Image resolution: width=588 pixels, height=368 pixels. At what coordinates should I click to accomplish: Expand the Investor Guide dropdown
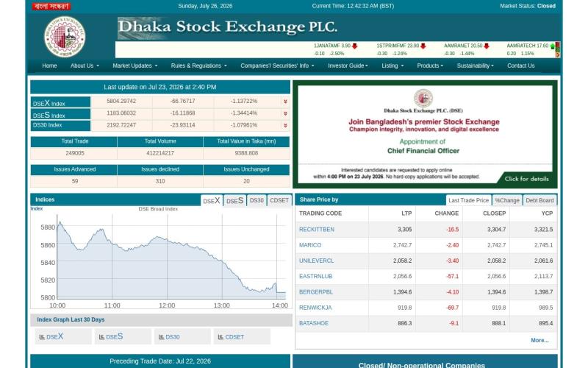[x=348, y=66]
